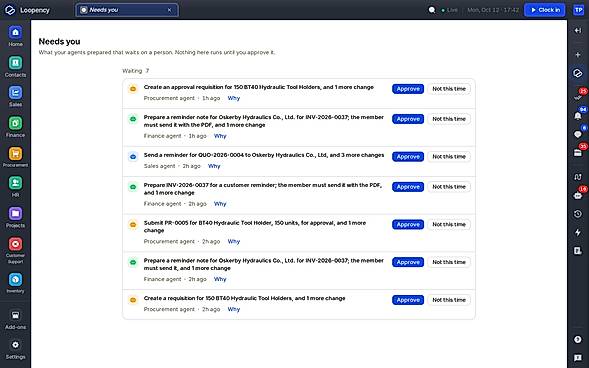Open the HR module icon
Screen dimensions: 589x368
coord(15,183)
